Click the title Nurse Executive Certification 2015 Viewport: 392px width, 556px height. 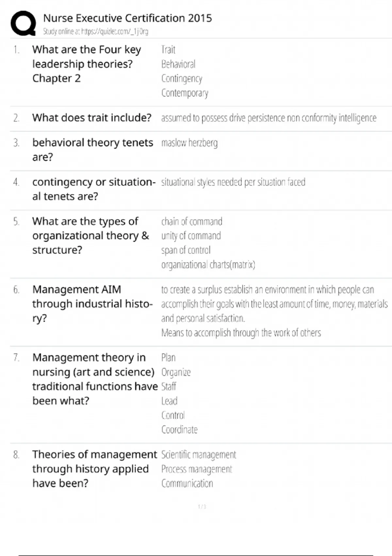127,18
